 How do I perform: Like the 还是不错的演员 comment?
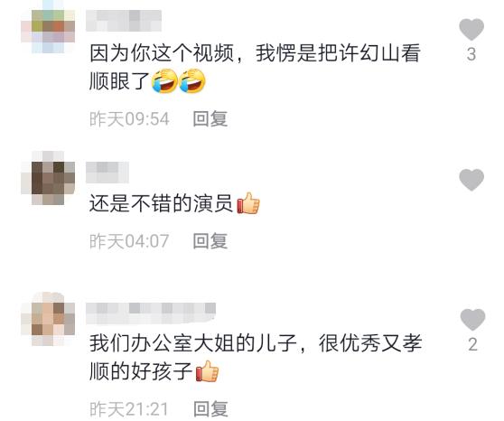[x=471, y=180]
